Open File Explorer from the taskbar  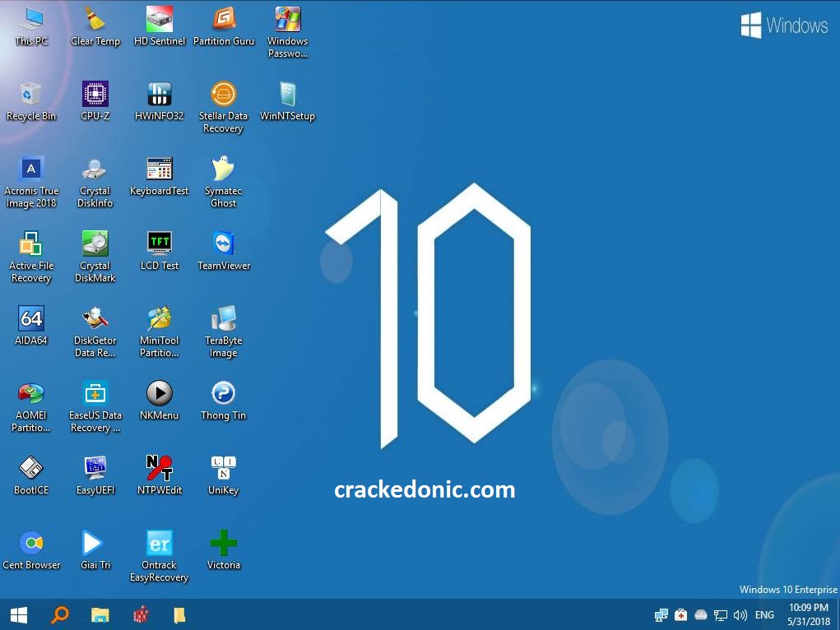(100, 615)
